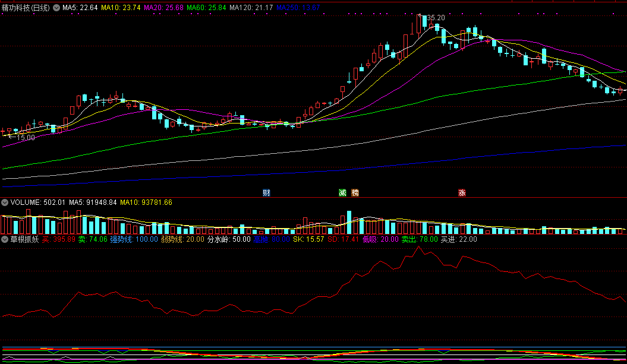Click the volume MA5: 91948.84 label
This screenshot has width=627, height=364.
[x=93, y=202]
